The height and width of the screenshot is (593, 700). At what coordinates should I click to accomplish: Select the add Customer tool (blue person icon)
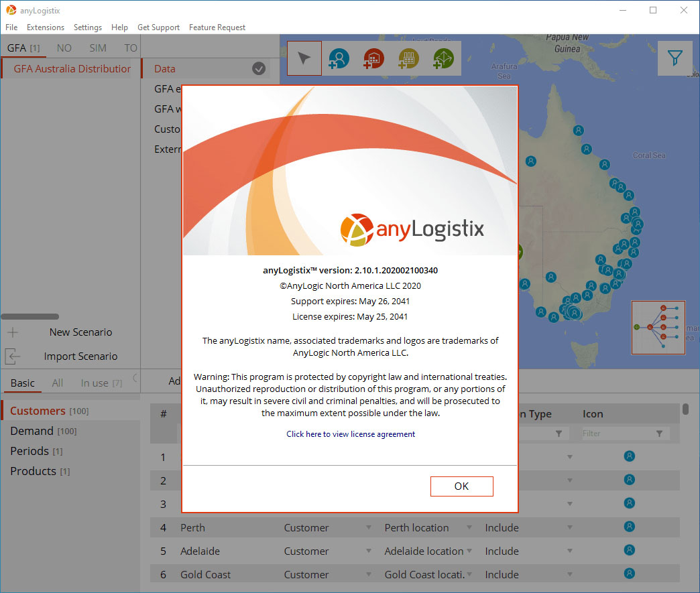pyautogui.click(x=339, y=58)
